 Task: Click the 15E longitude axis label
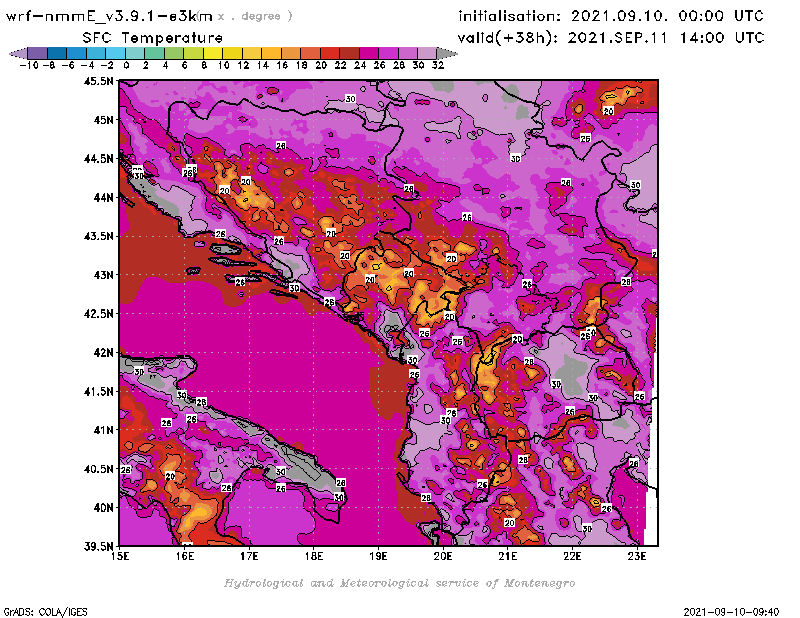120,556
